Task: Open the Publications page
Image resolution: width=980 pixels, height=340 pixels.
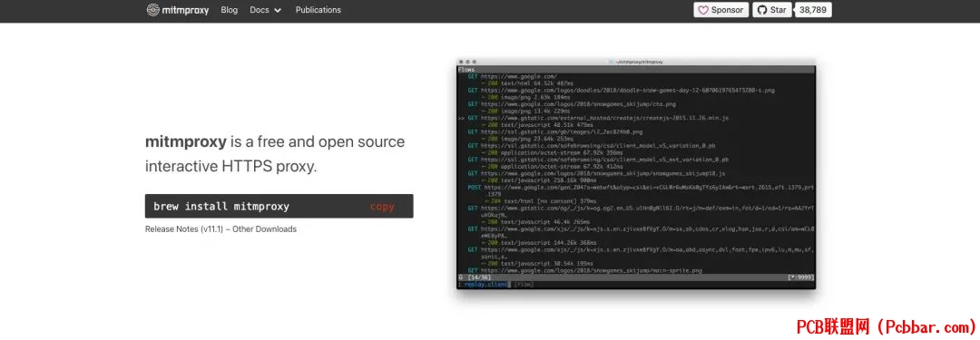Action: click(318, 10)
